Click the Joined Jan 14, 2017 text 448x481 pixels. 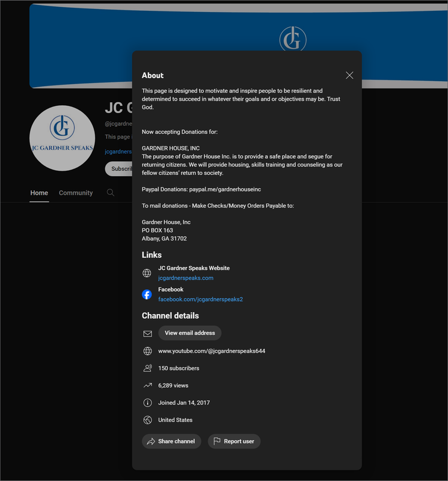point(184,403)
